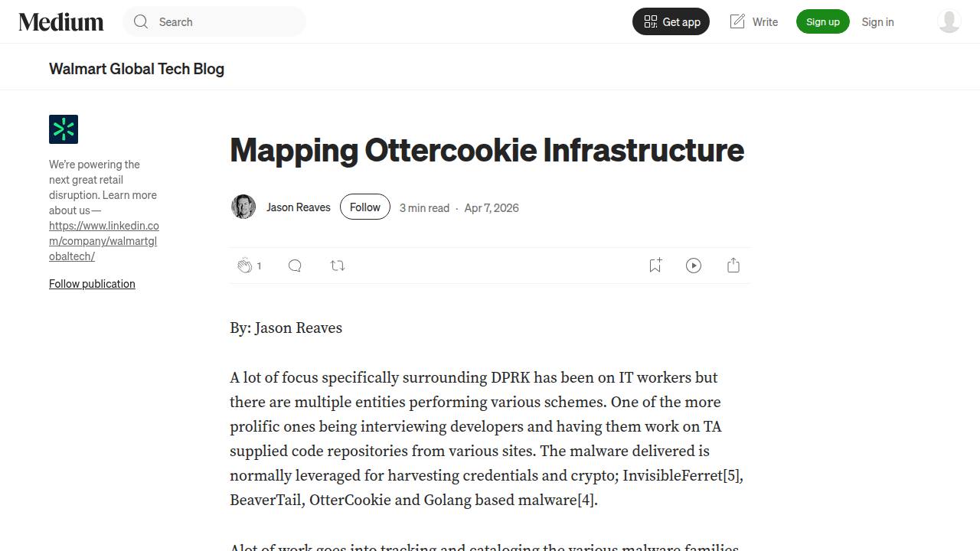This screenshot has width=980, height=551.
Task: View the clap count of 1
Action: coord(260,266)
